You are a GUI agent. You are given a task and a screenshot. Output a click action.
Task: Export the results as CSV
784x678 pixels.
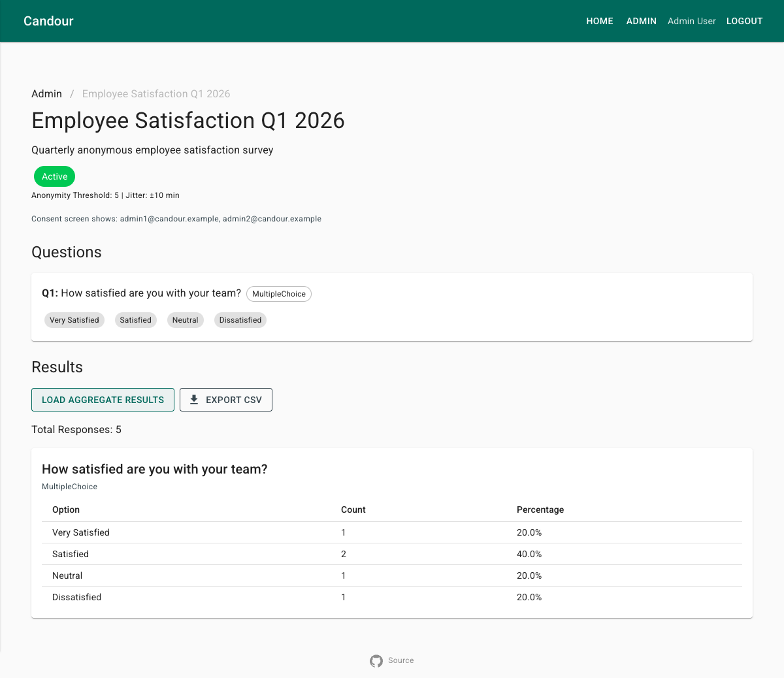226,400
